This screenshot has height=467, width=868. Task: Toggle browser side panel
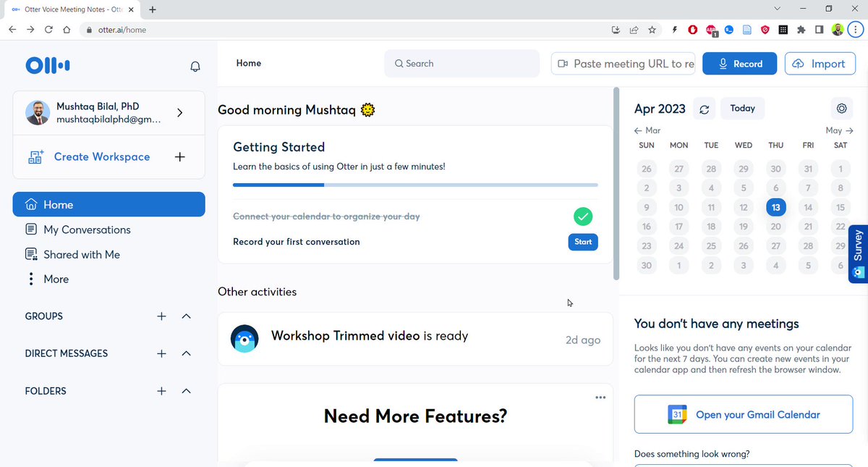tap(820, 30)
